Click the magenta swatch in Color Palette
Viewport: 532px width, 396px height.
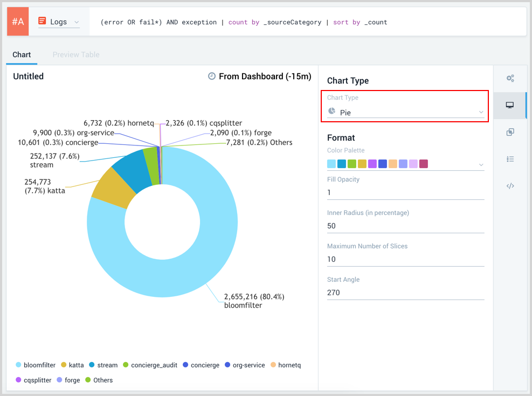tap(424, 164)
